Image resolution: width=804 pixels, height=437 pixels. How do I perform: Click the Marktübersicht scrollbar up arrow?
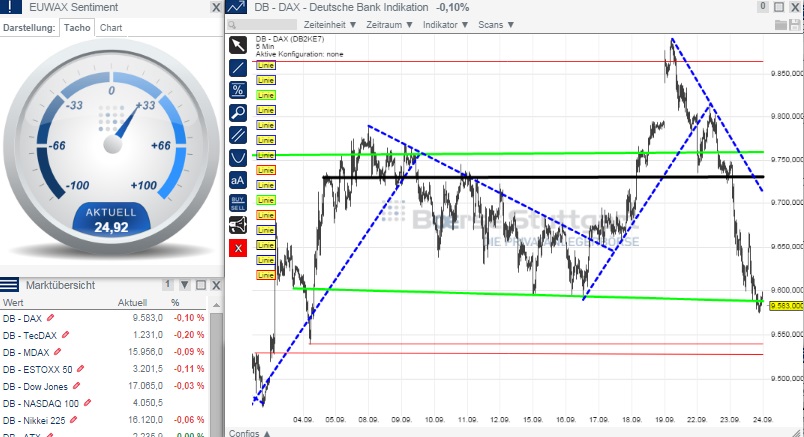(216, 305)
